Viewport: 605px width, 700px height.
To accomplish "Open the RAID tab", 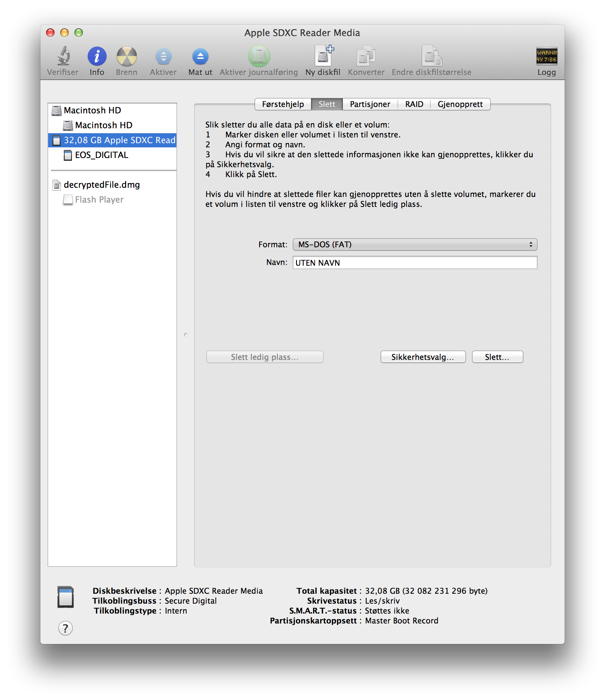I will coord(414,104).
